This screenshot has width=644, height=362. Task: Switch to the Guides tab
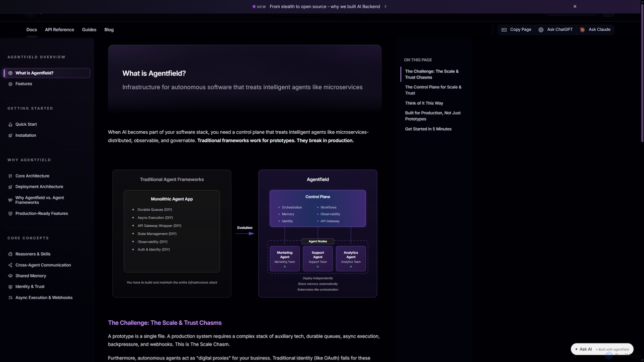(x=89, y=30)
